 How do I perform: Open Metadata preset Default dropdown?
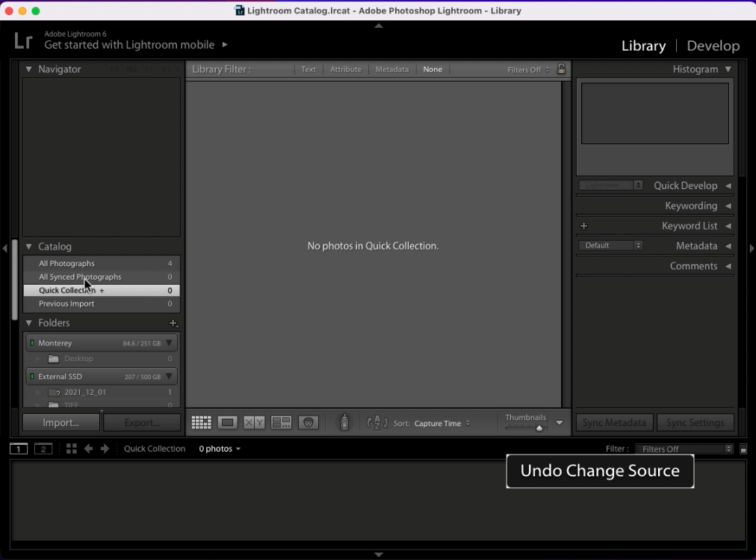tap(610, 245)
